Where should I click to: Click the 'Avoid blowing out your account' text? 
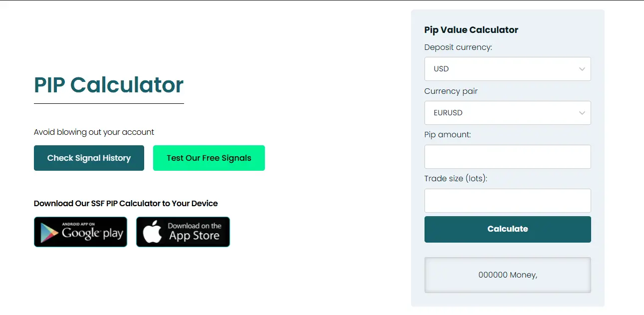tap(94, 132)
